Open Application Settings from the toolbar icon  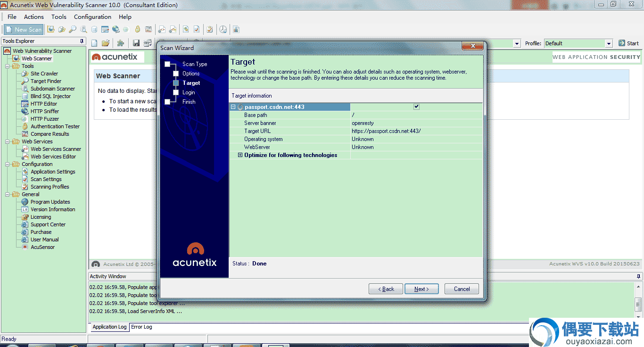point(186,29)
